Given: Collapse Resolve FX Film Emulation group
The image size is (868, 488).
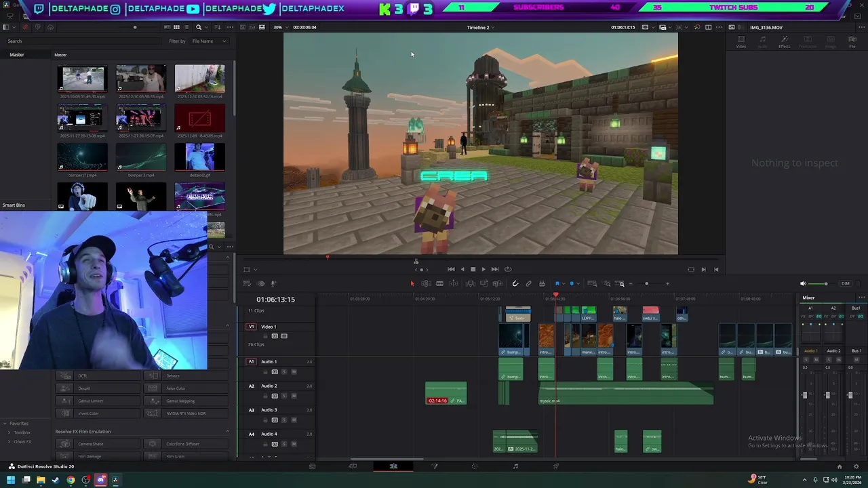Looking at the screenshot, I should pyautogui.click(x=227, y=432).
